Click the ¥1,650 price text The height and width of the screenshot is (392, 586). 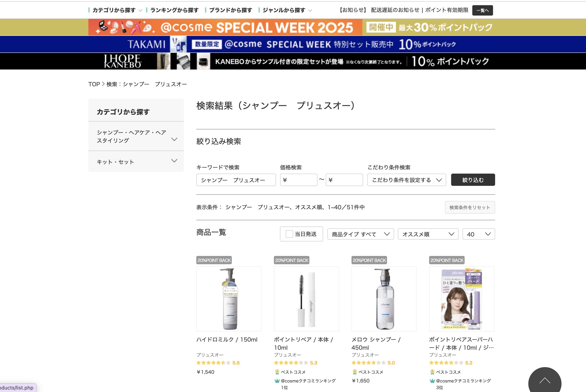point(361,381)
